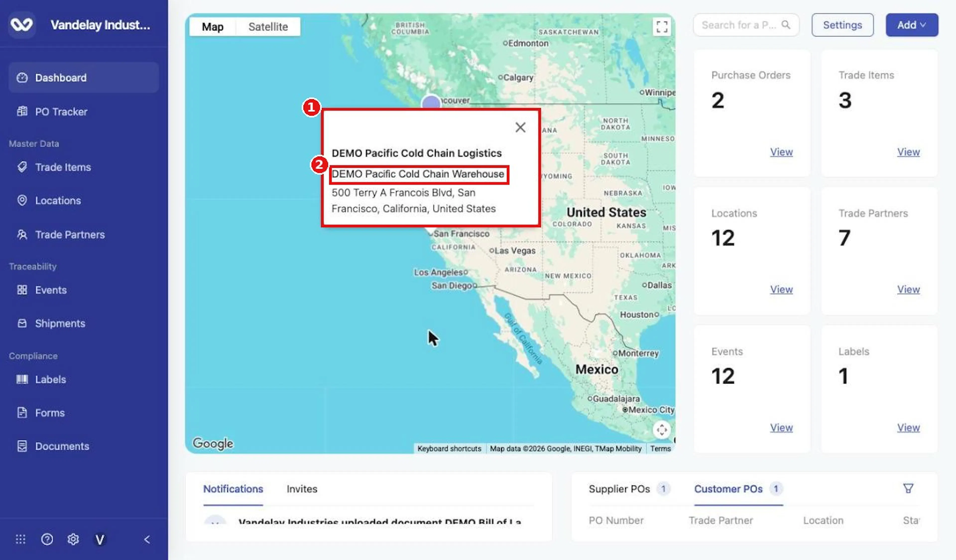View Events from its card
956x560 pixels.
click(x=781, y=428)
